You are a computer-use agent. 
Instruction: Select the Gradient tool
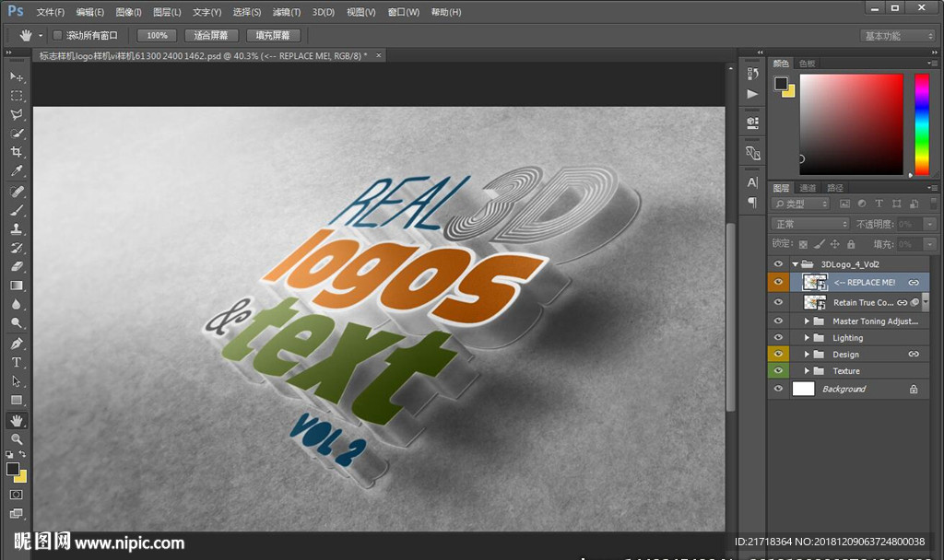[17, 286]
